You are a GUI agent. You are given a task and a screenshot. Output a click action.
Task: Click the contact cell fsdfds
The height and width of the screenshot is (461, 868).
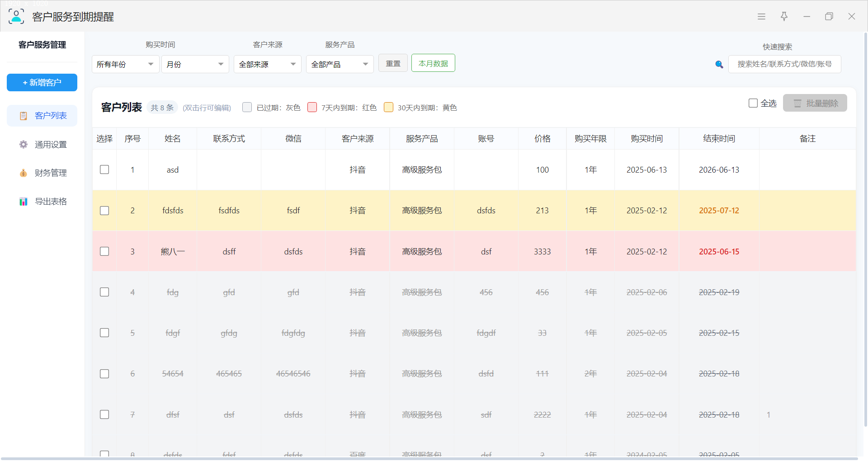(229, 211)
